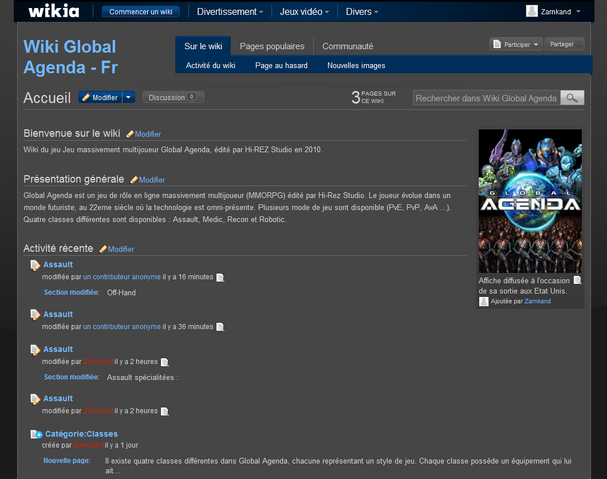Open the diff icon on the last Assault entry

[x=165, y=411]
